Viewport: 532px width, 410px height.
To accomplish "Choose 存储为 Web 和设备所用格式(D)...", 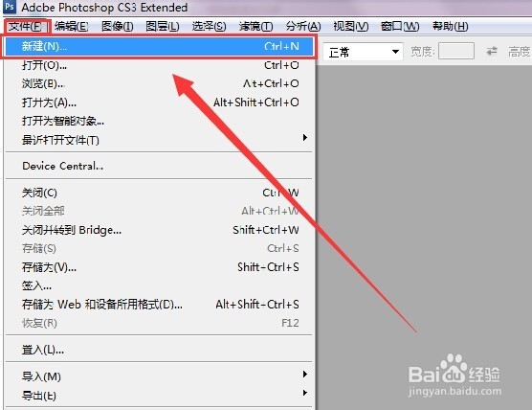I will (x=159, y=305).
